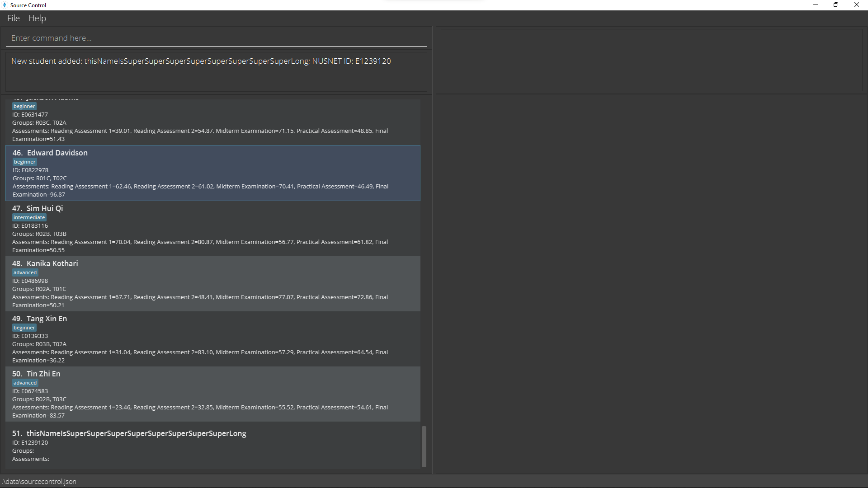Click intermediate tag on Sim Hui Qi
Viewport: 868px width, 488px height.
29,217
